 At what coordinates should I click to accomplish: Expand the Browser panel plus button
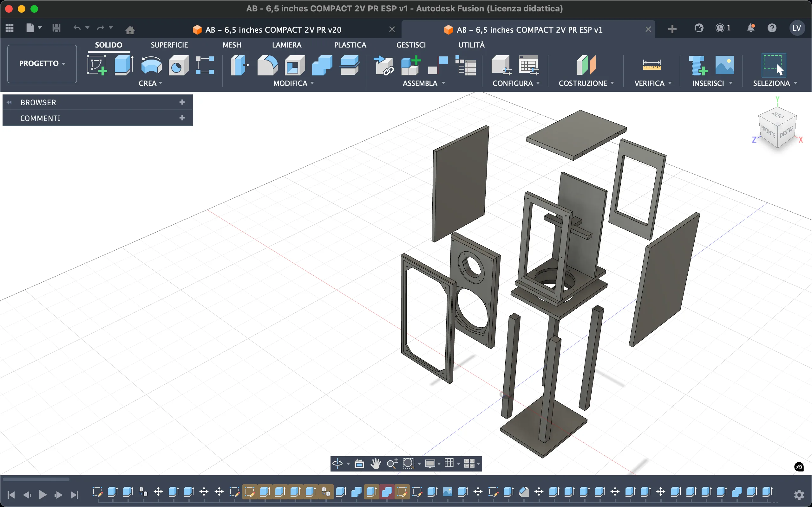182,102
